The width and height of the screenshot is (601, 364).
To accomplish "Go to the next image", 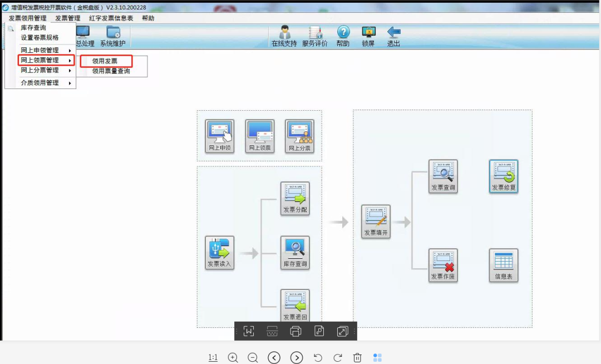I will coord(297,358).
